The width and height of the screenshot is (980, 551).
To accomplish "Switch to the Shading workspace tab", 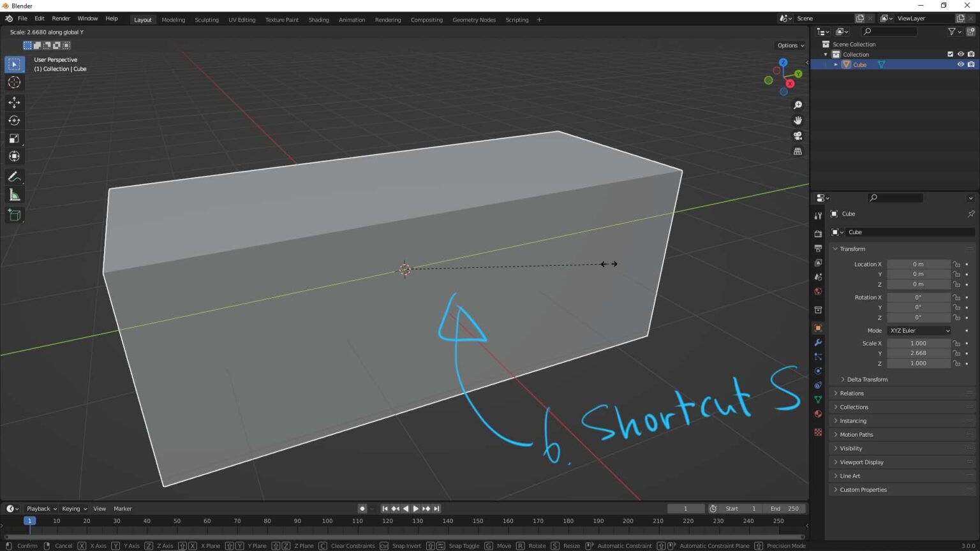I will pos(318,20).
